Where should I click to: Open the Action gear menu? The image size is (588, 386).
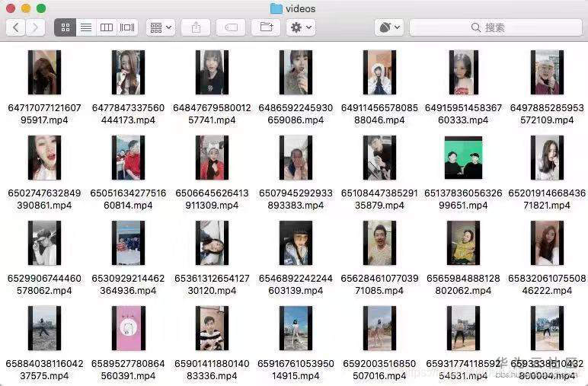301,27
